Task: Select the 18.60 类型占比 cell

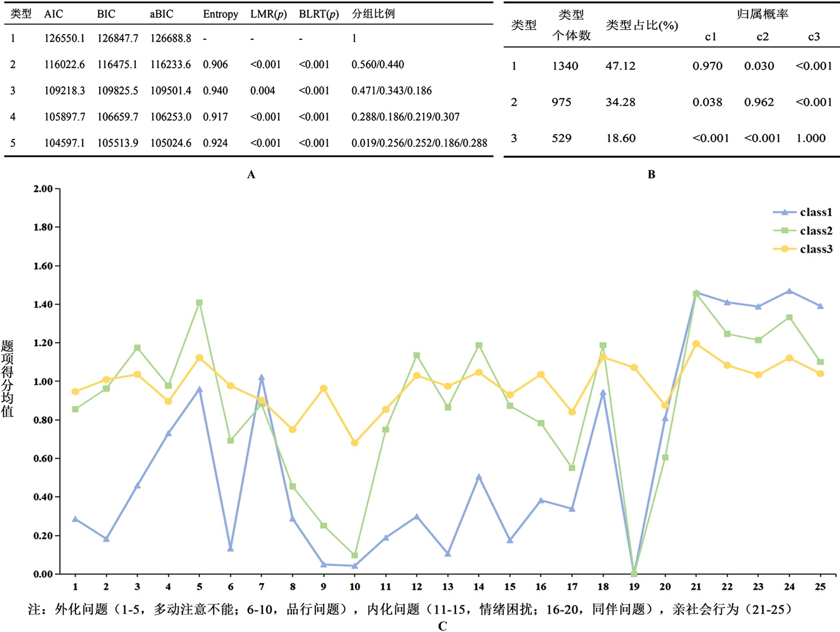Action: pos(620,138)
